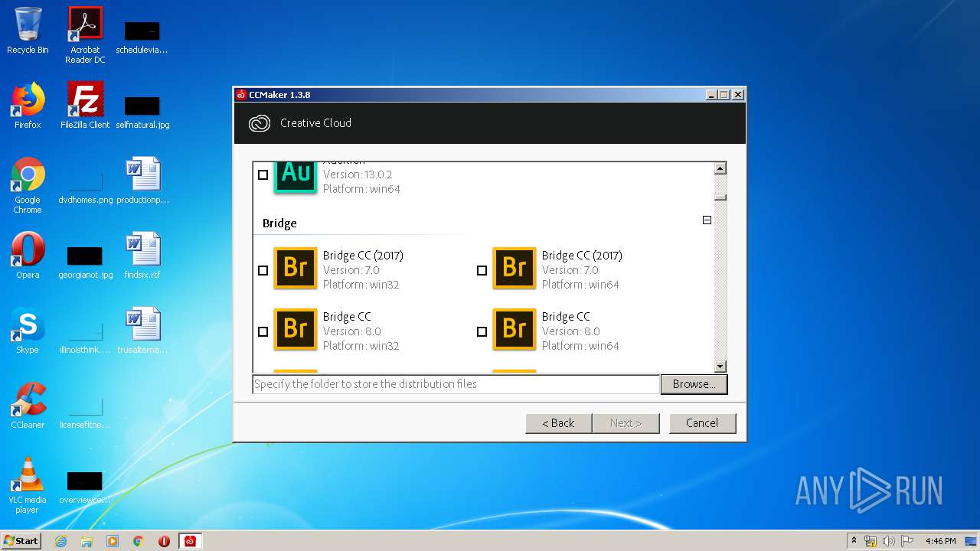The height and width of the screenshot is (551, 980).
Task: Open Acrobat Reader DC desktop shortcut
Action: pos(85,35)
